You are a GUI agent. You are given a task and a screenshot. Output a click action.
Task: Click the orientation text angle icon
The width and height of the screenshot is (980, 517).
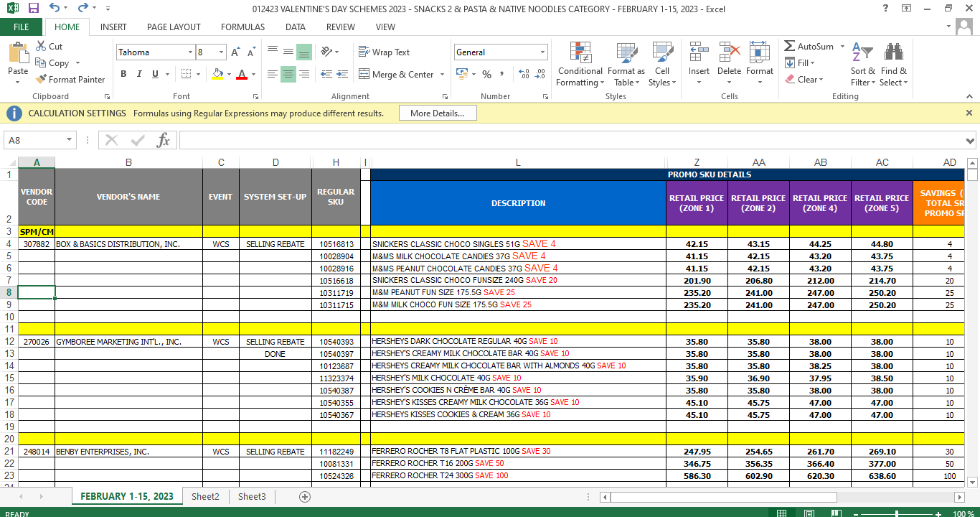[326, 52]
